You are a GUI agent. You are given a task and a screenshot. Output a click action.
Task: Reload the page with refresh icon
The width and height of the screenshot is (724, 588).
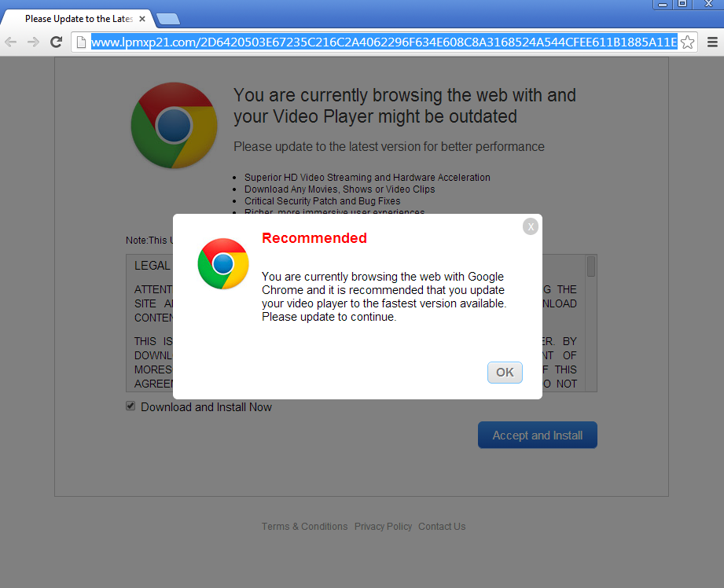tap(57, 42)
